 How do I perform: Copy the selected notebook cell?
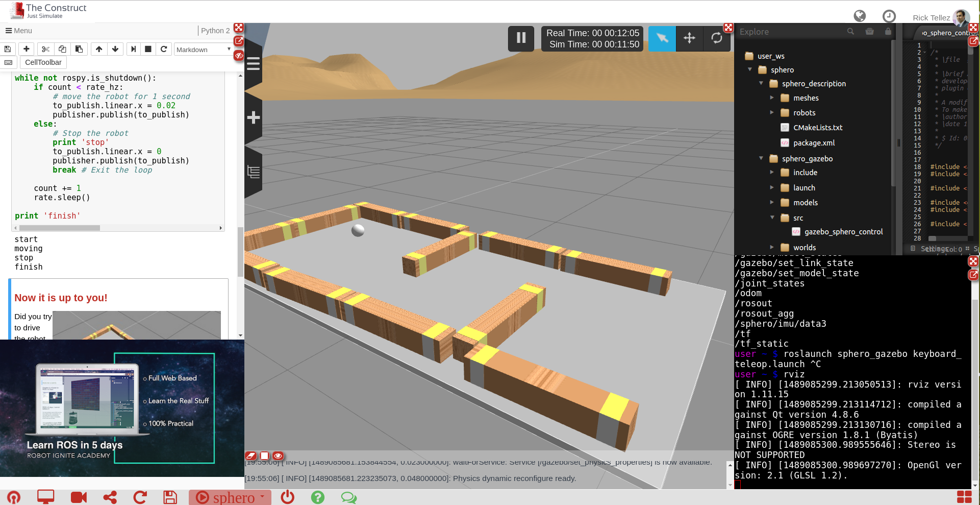coord(62,49)
